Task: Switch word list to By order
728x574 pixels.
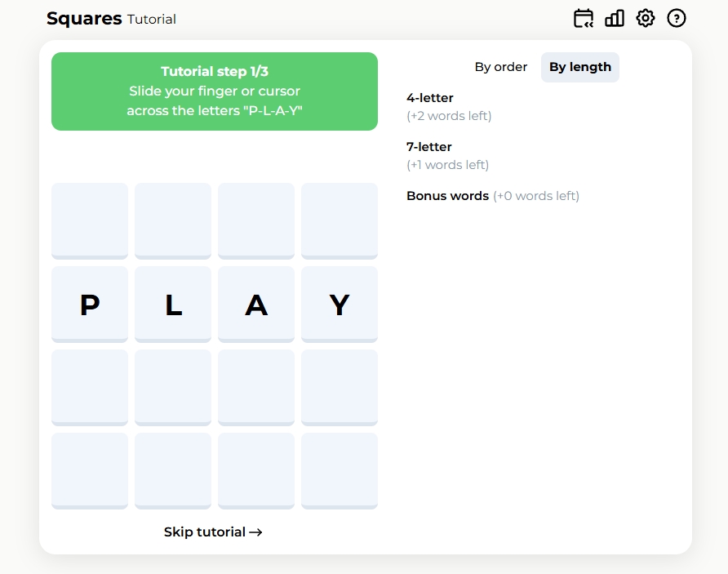Action: point(501,67)
